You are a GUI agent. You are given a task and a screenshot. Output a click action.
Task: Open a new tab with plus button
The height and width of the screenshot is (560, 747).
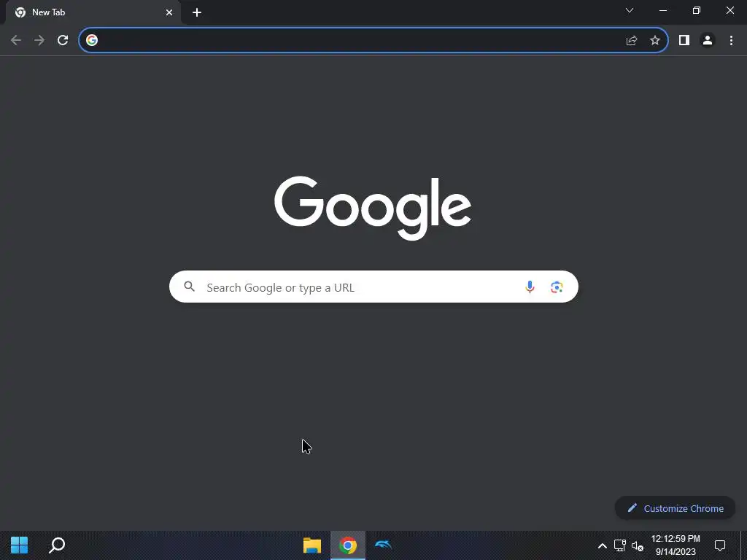197,12
